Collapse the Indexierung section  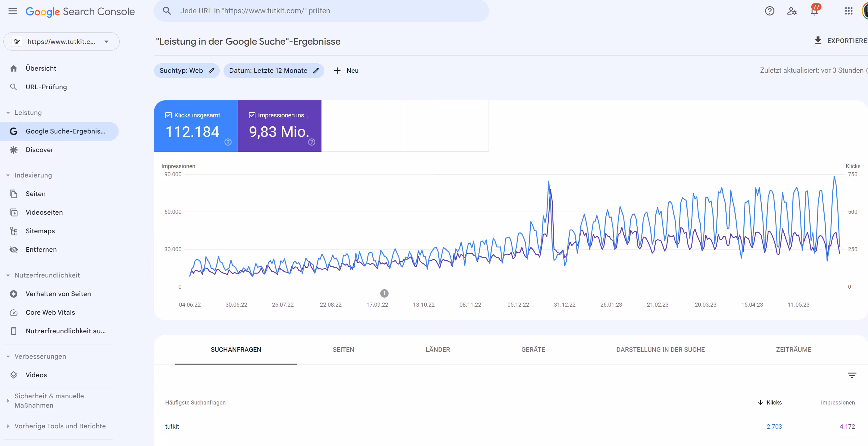point(7,175)
